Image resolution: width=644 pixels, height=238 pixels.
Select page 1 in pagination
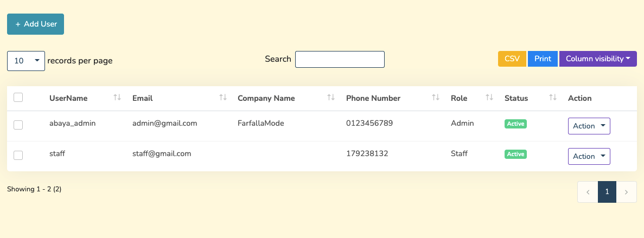click(607, 192)
